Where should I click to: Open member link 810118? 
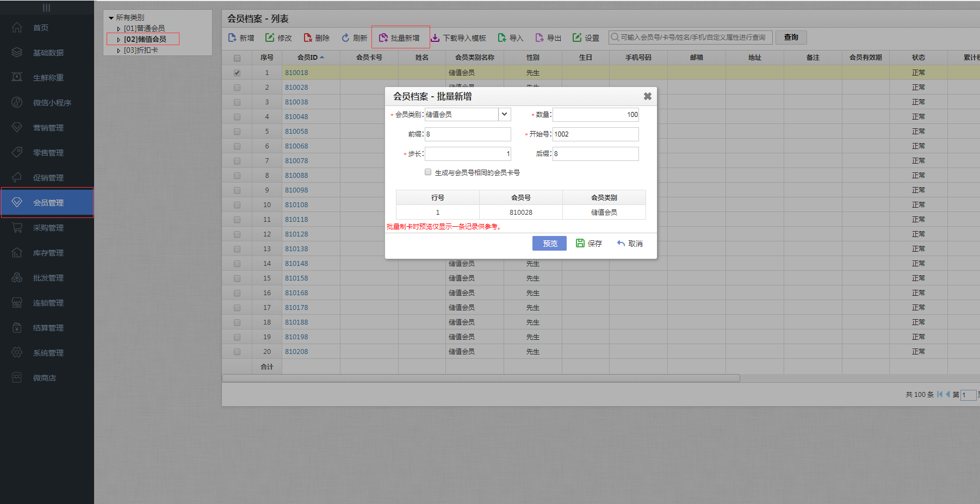[x=296, y=219]
